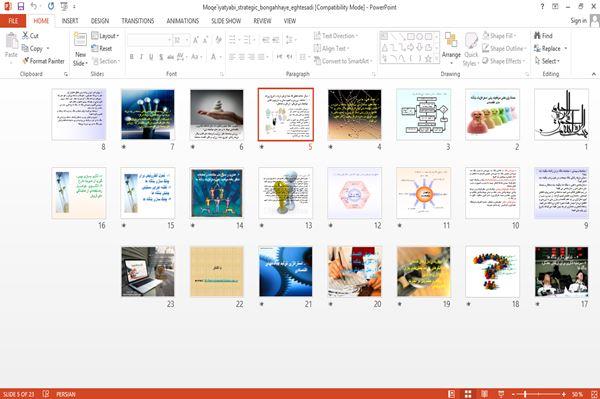Open Arrange options
The width and height of the screenshot is (600, 399).
point(451,48)
